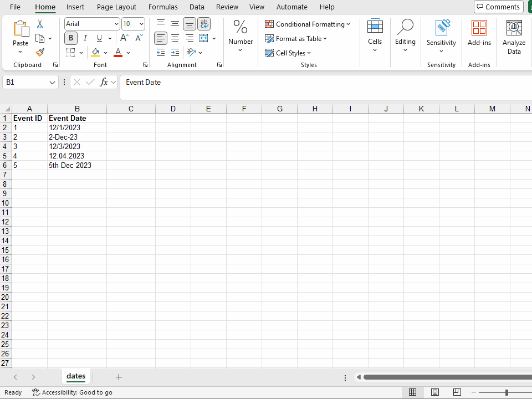Toggle Wrap Text icon

pos(204,24)
